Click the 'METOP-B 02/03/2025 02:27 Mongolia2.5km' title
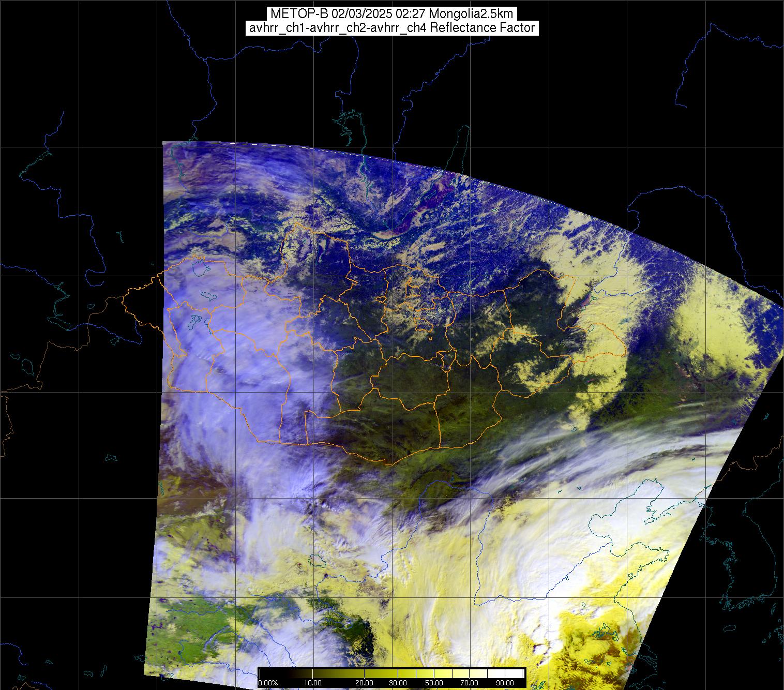784x690 pixels. [392, 13]
